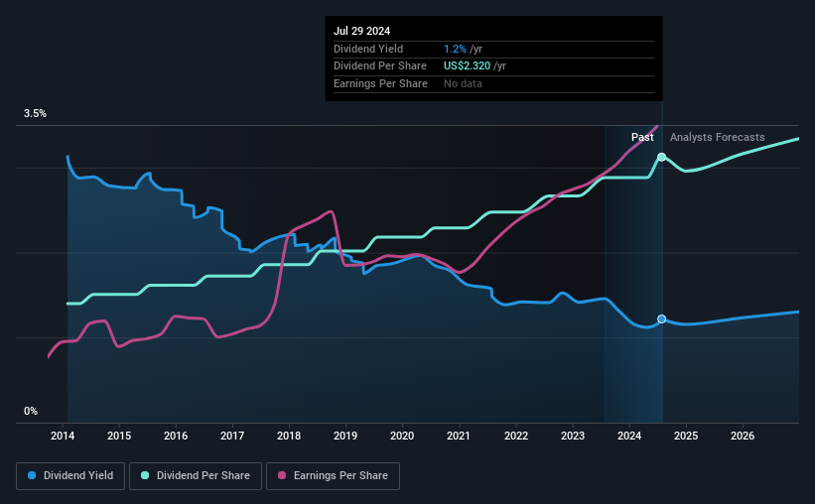Image resolution: width=815 pixels, height=504 pixels.
Task: Click the Jul 29 2024 tooltip date
Action: click(x=361, y=31)
